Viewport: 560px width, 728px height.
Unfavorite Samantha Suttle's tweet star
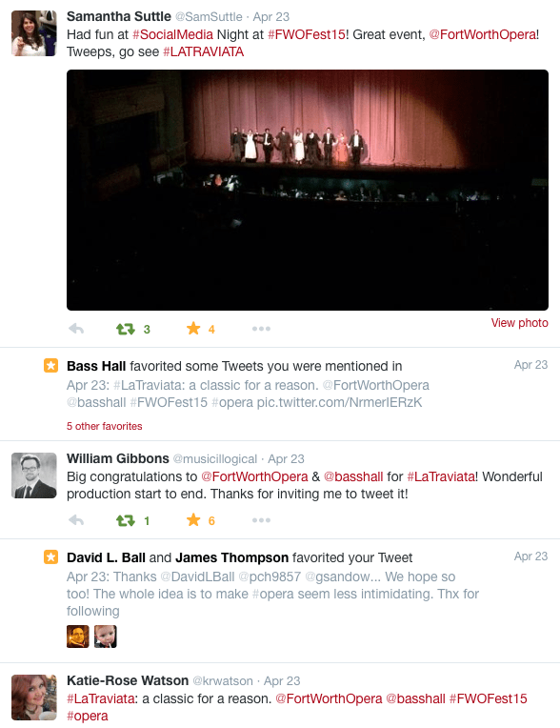point(193,329)
